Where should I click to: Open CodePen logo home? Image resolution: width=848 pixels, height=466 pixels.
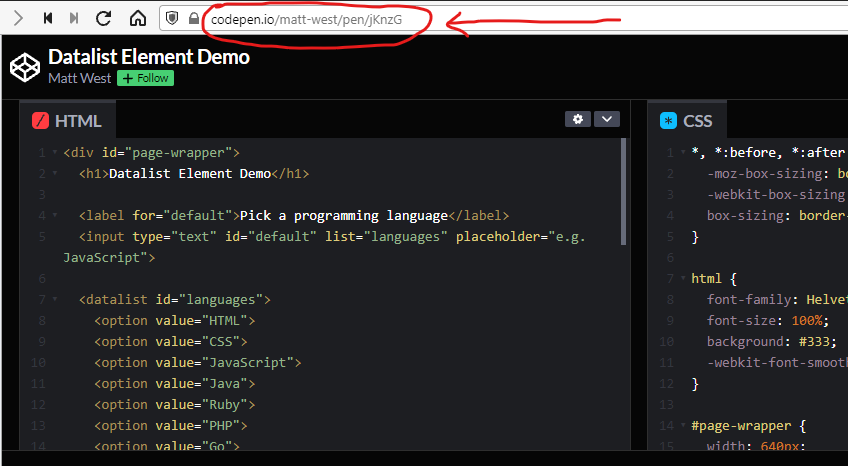[25, 67]
